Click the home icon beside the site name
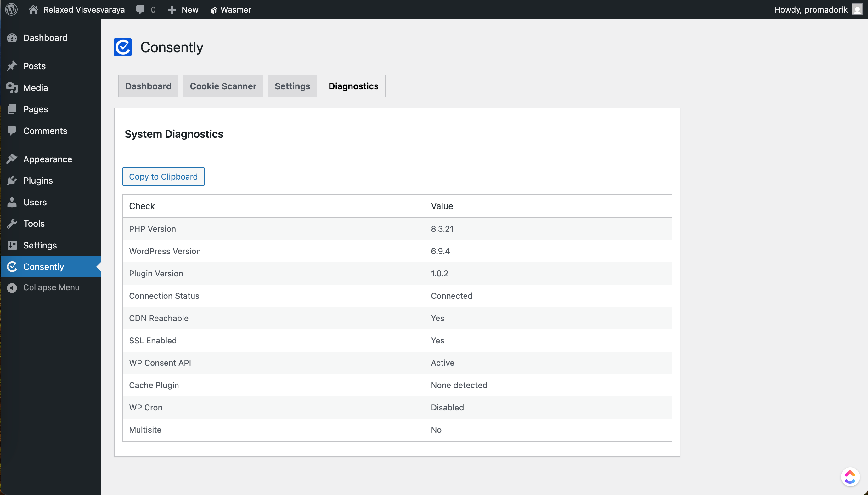Screen dimensions: 868x495 33,9
